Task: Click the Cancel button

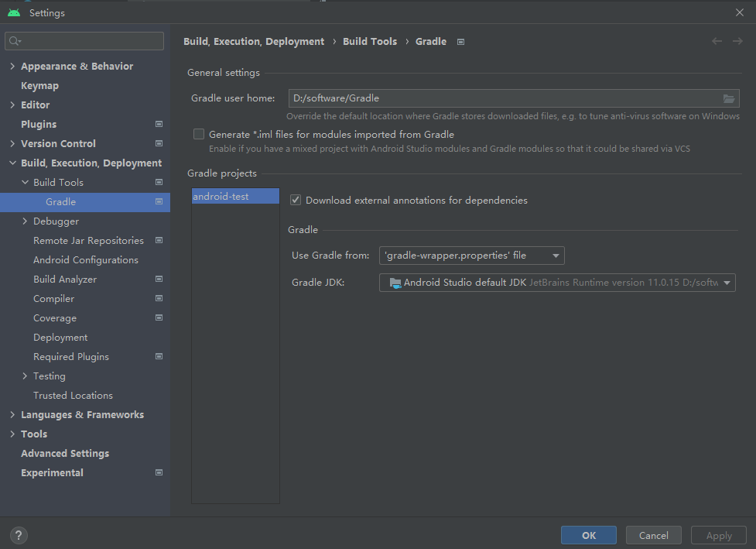Action: click(653, 535)
